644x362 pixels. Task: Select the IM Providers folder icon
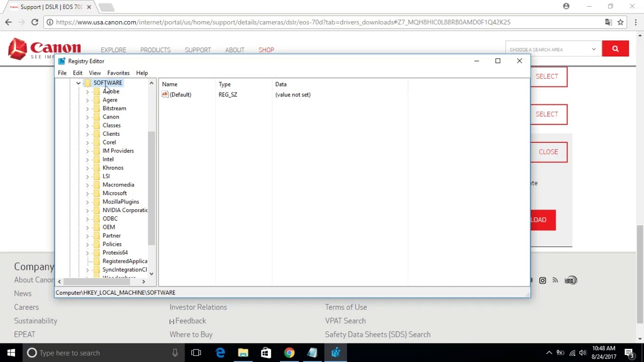pos(97,151)
